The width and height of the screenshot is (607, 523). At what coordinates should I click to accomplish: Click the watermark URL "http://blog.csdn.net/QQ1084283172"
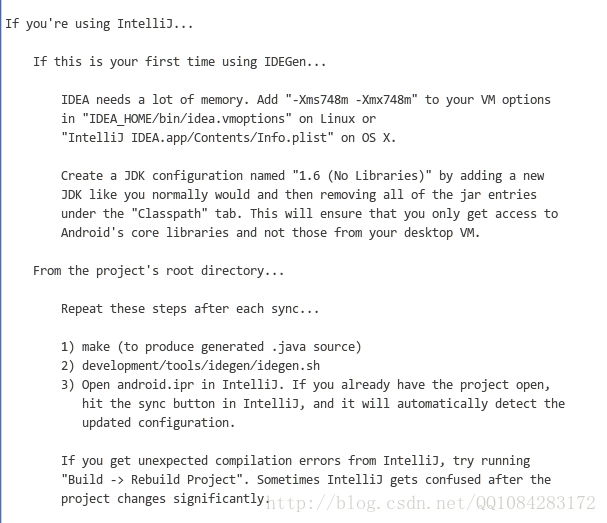[431, 503]
